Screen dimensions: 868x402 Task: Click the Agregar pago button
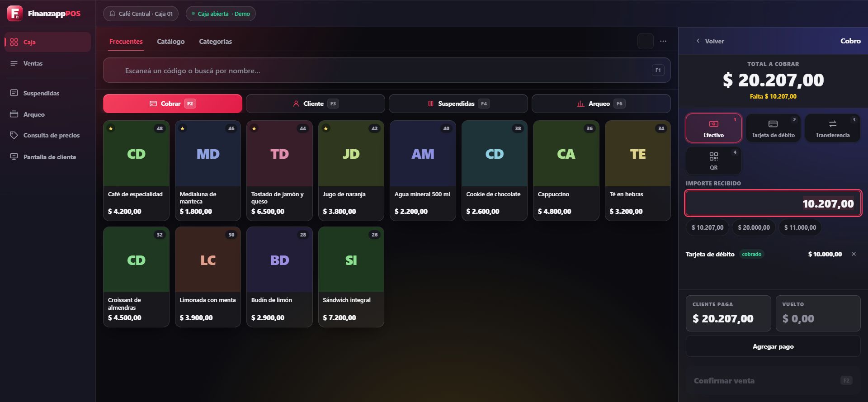point(773,346)
